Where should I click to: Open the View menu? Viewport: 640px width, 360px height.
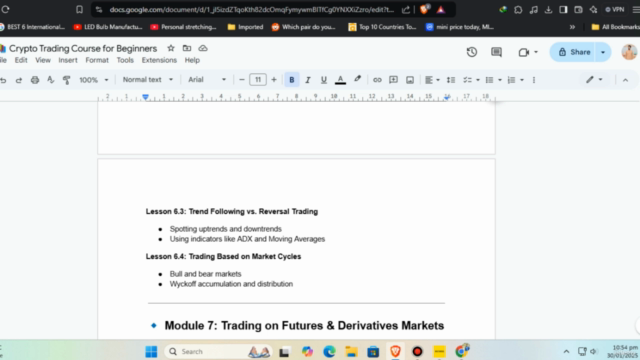(x=43, y=60)
